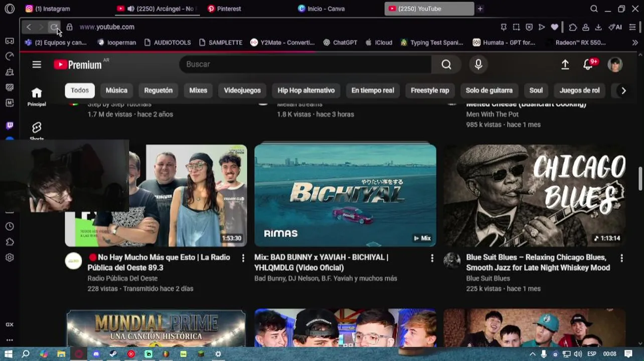Open the looperman bookmark

[x=117, y=43]
